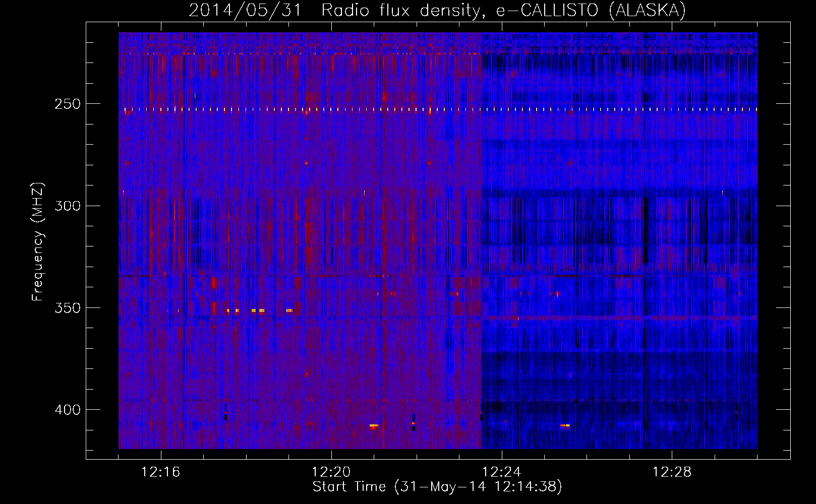816x504 pixels.
Task: Click the 400 frequency tick label
Action: [68, 410]
